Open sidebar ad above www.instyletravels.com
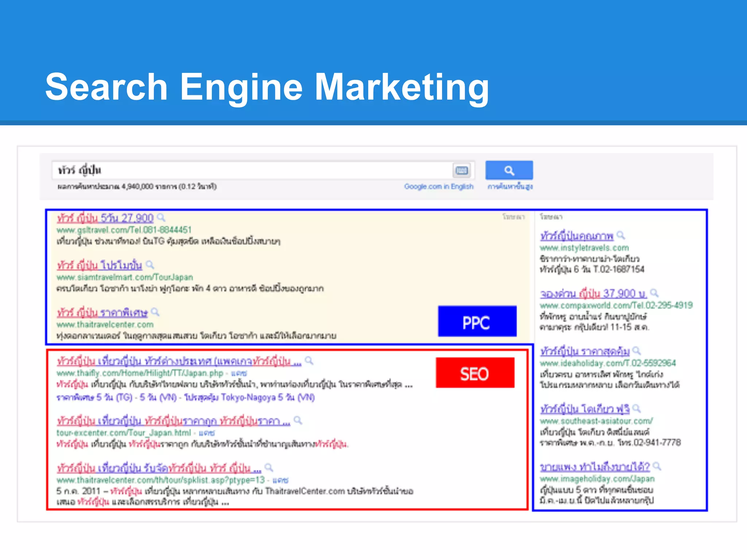Image resolution: width=747 pixels, height=560 pixels. point(577,236)
